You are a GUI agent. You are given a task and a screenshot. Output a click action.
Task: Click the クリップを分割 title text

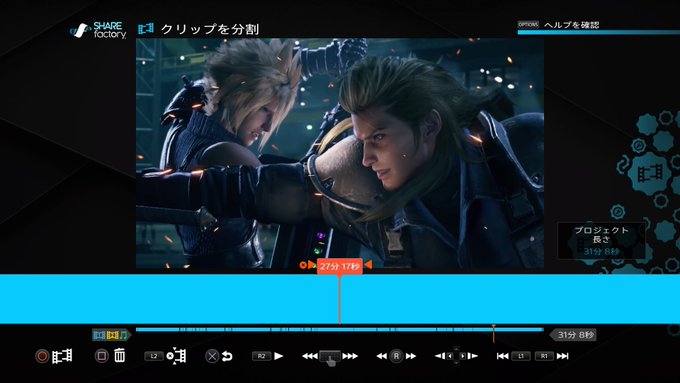[210, 29]
